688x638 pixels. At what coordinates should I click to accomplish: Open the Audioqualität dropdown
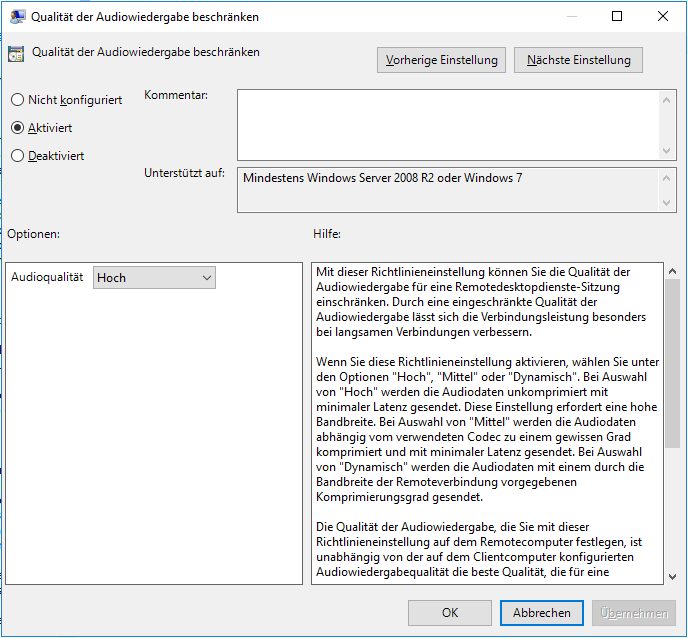pyautogui.click(x=154, y=278)
